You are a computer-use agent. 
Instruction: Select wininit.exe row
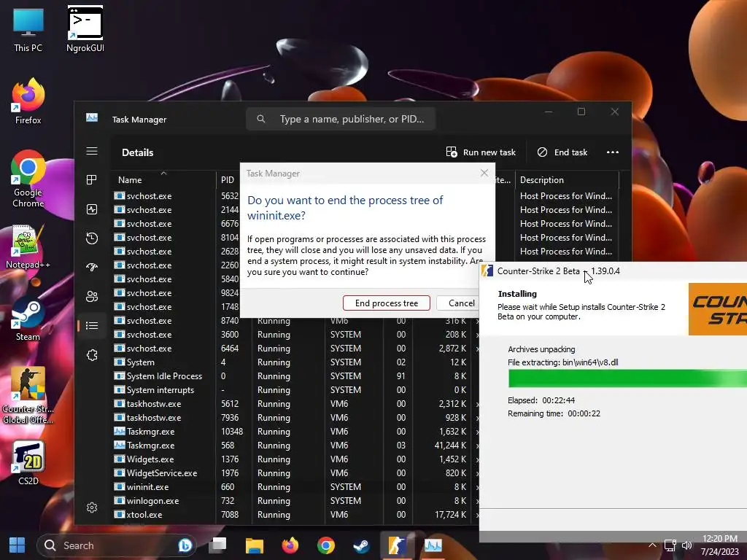(x=295, y=486)
